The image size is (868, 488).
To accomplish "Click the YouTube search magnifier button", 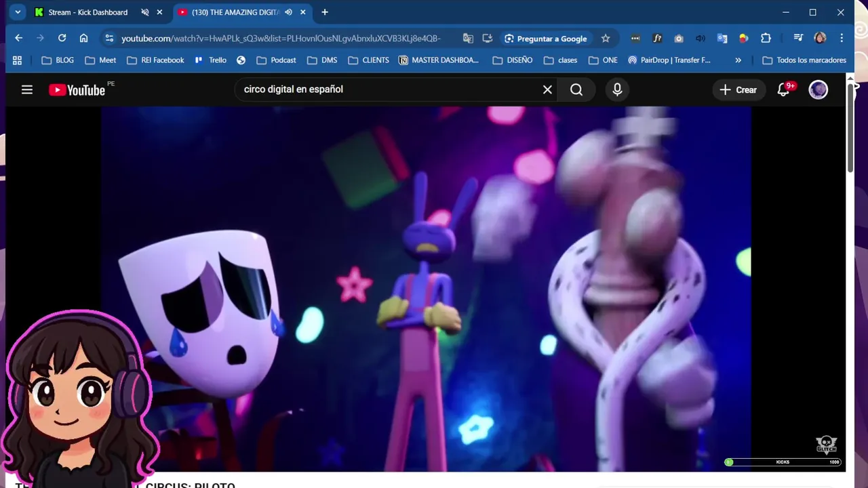I will pyautogui.click(x=576, y=89).
